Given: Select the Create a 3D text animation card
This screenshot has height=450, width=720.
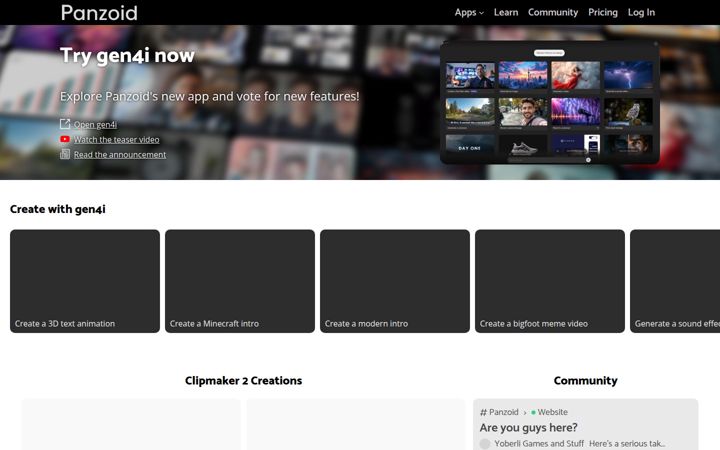Looking at the screenshot, I should [85, 281].
